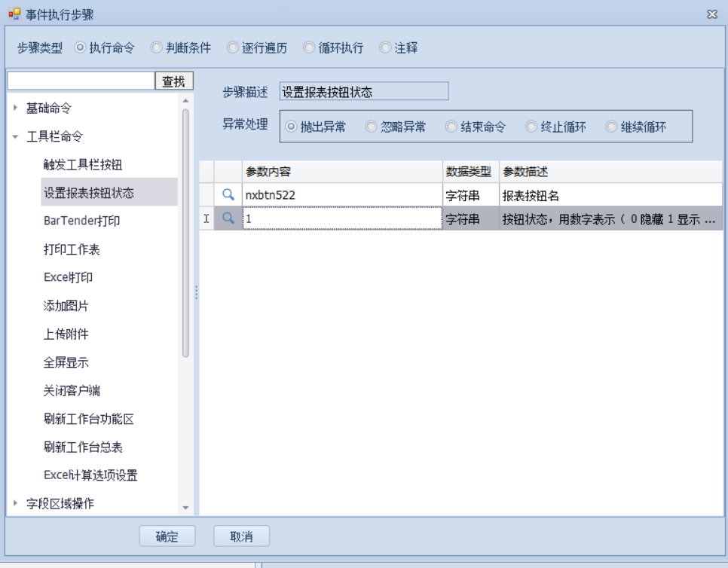Image resolution: width=728 pixels, height=568 pixels.
Task: Click 确定 button to confirm
Action: coord(167,536)
